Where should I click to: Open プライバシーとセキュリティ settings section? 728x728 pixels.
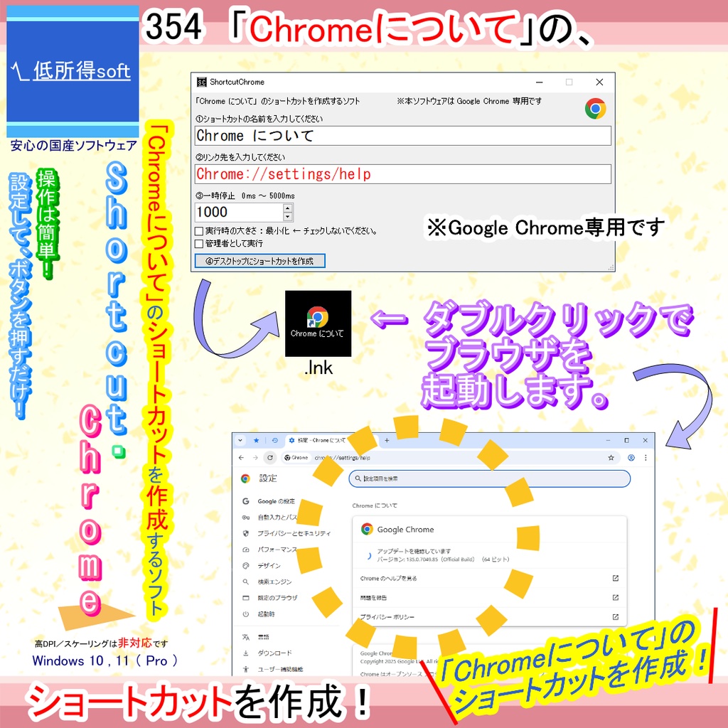point(294,533)
